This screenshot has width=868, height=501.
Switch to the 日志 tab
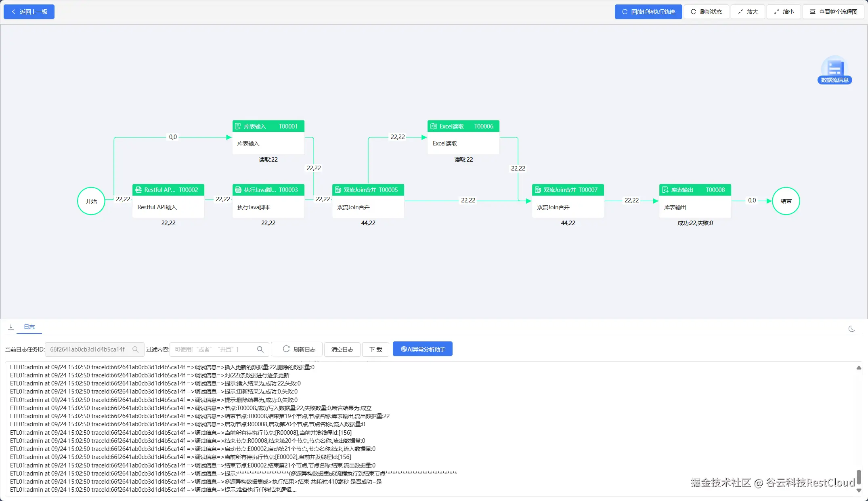[x=29, y=327]
